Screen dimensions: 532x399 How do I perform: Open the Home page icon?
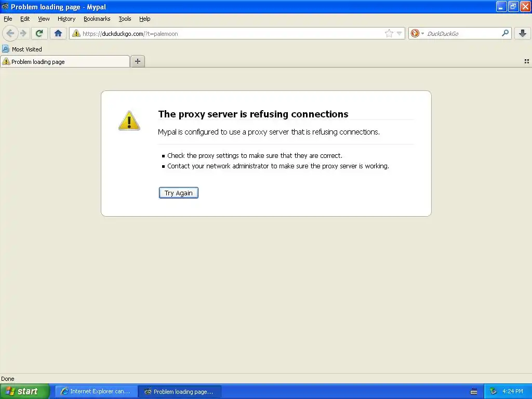click(x=58, y=33)
